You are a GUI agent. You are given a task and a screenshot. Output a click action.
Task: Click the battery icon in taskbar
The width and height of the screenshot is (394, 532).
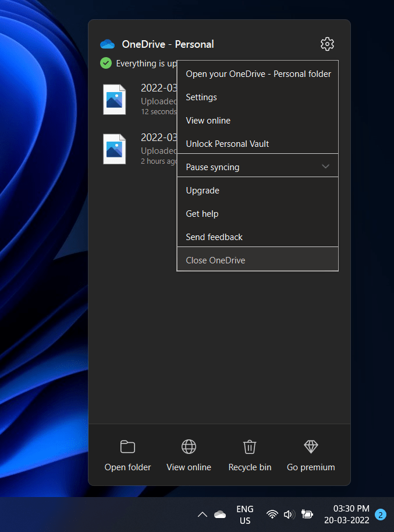pyautogui.click(x=307, y=515)
